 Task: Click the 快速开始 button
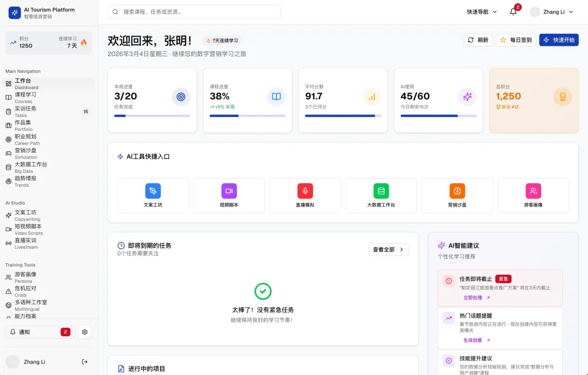[559, 40]
